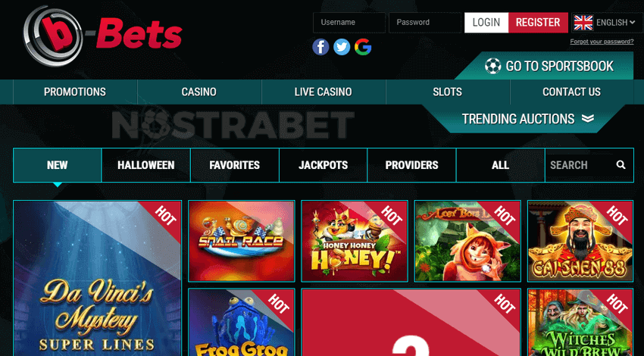Open the Live Casino menu
The height and width of the screenshot is (356, 644).
point(324,92)
